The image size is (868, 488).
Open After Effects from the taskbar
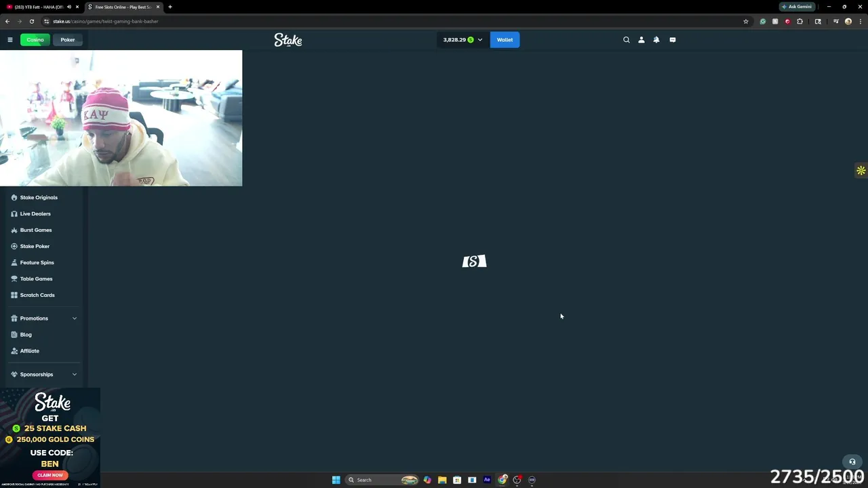(x=487, y=480)
